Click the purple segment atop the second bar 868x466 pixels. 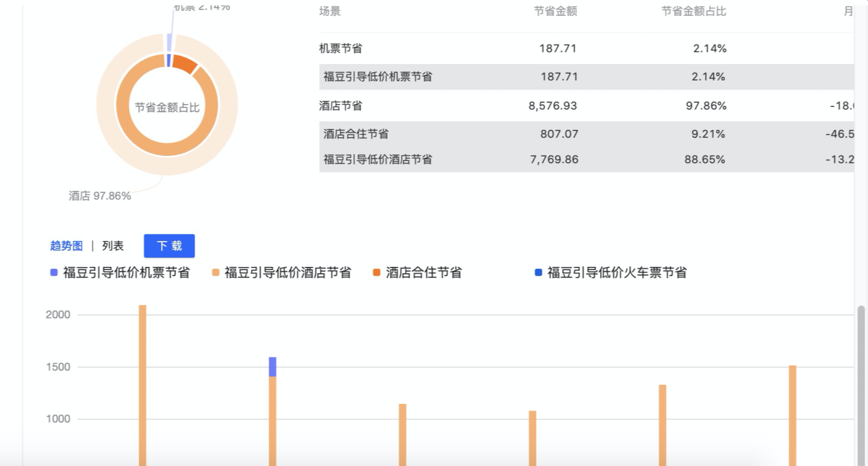point(272,366)
